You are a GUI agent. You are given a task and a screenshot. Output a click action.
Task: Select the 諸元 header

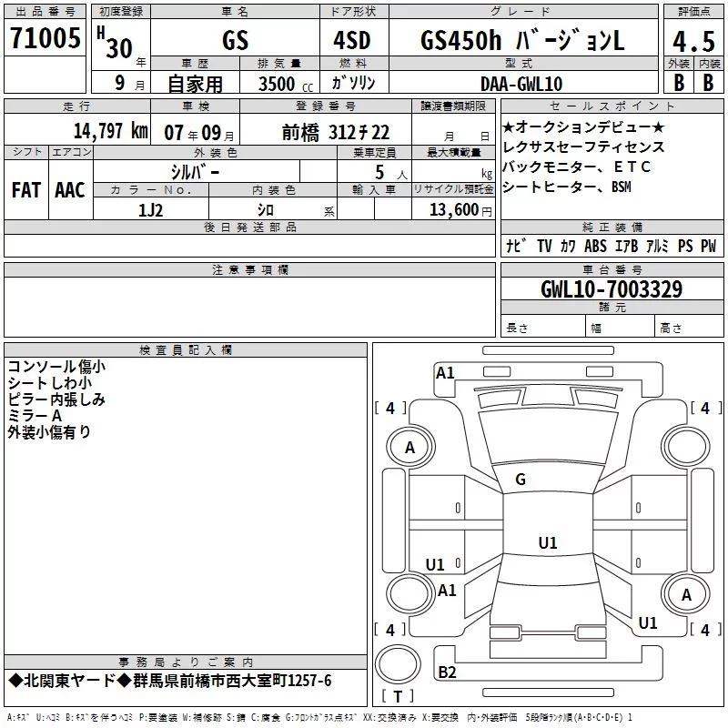(x=612, y=308)
